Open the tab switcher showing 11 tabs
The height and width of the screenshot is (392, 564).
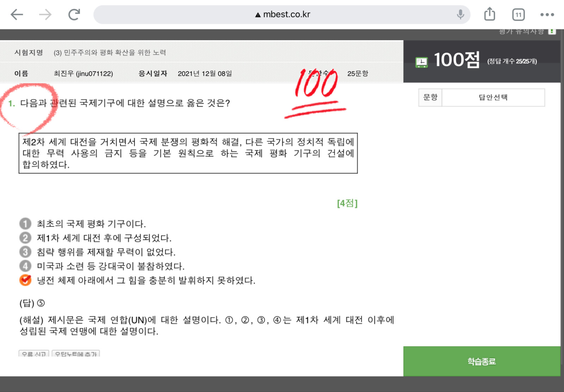[518, 14]
